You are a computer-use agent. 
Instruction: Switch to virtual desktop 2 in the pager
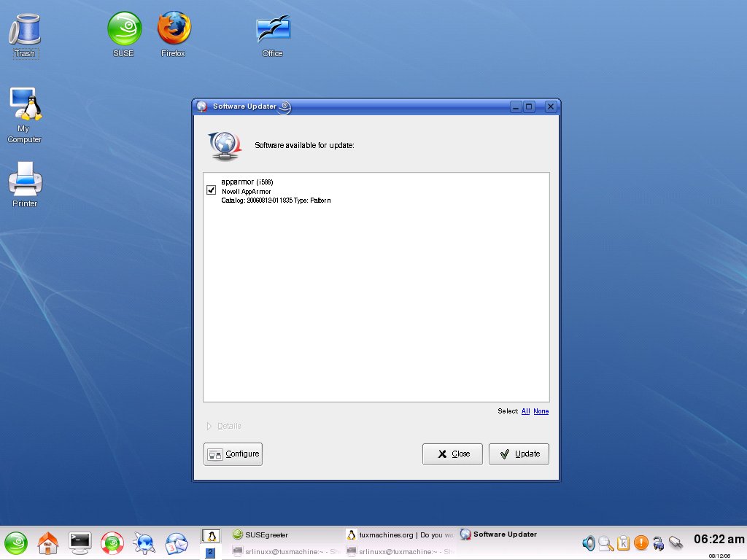click(210, 552)
